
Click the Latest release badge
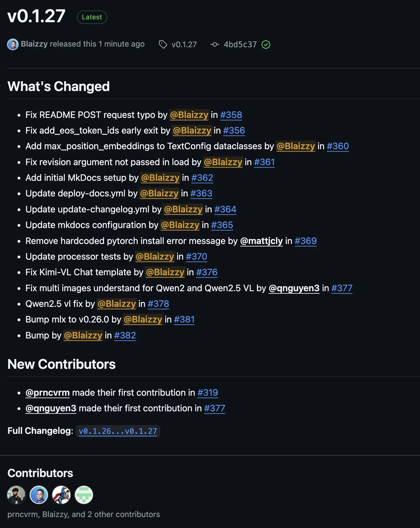click(x=92, y=17)
